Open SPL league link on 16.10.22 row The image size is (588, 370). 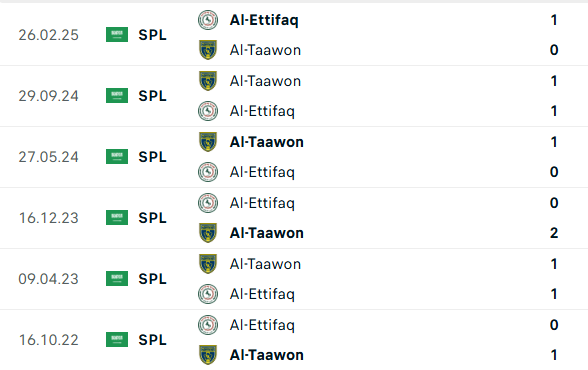[152, 340]
